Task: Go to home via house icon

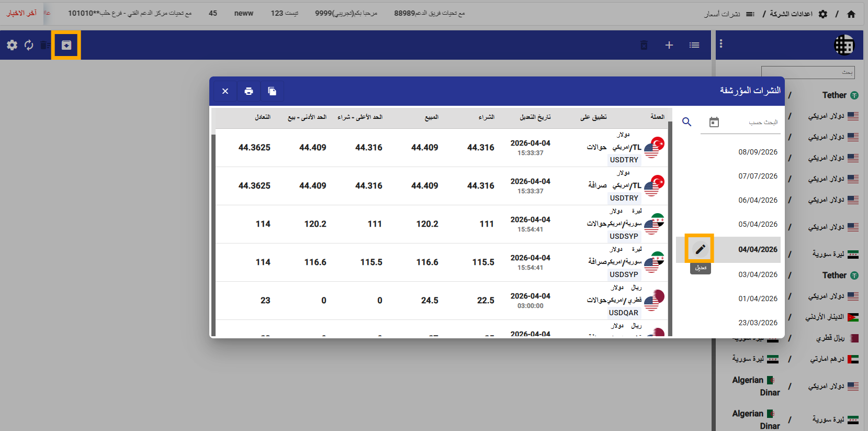Action: coord(851,14)
